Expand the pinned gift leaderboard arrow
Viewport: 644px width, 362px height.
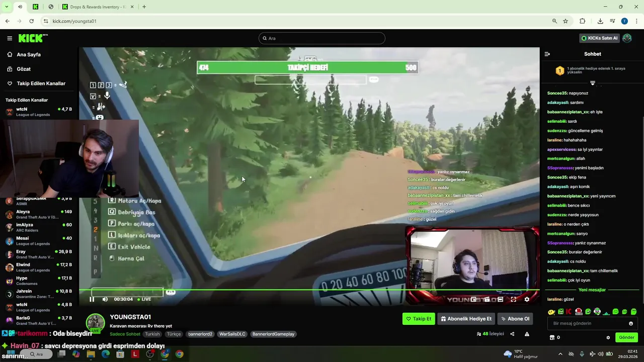592,82
